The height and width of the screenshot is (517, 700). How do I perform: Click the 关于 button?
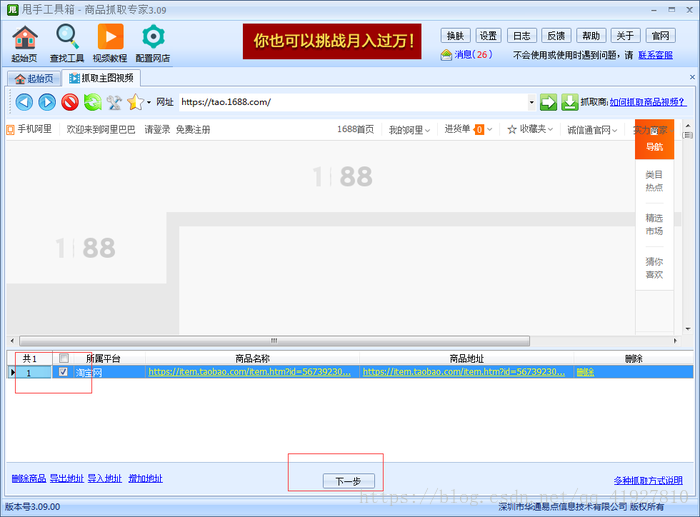[625, 36]
